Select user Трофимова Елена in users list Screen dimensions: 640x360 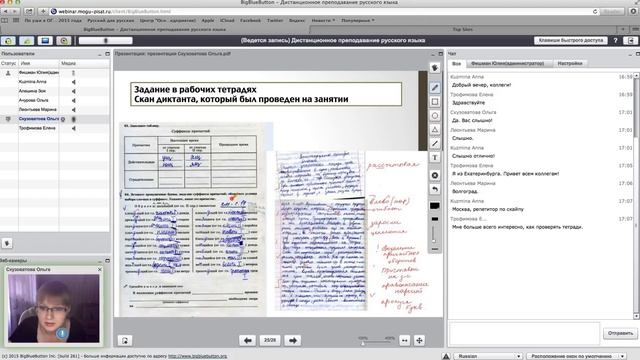pos(55,128)
